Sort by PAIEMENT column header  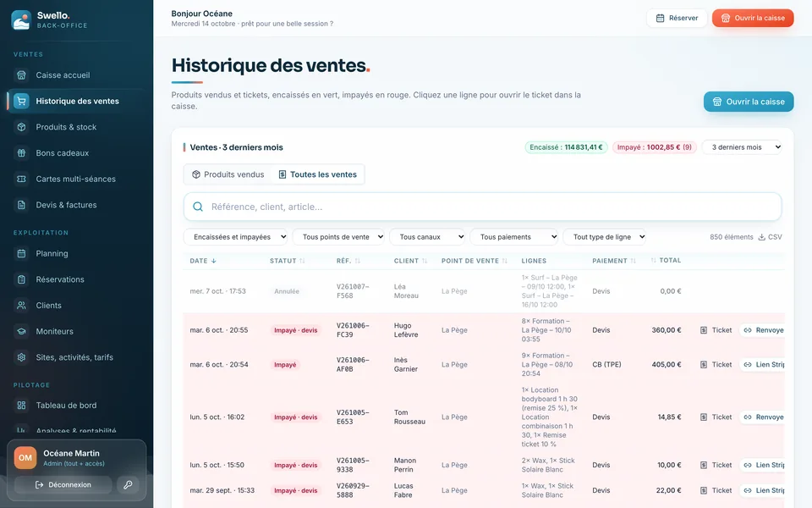(x=614, y=261)
